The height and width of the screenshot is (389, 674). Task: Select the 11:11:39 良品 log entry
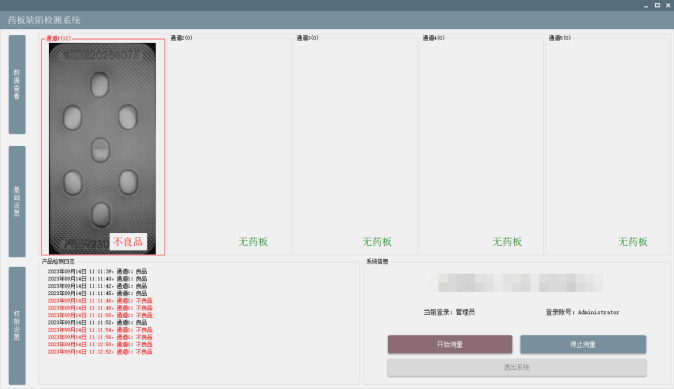[97, 271]
